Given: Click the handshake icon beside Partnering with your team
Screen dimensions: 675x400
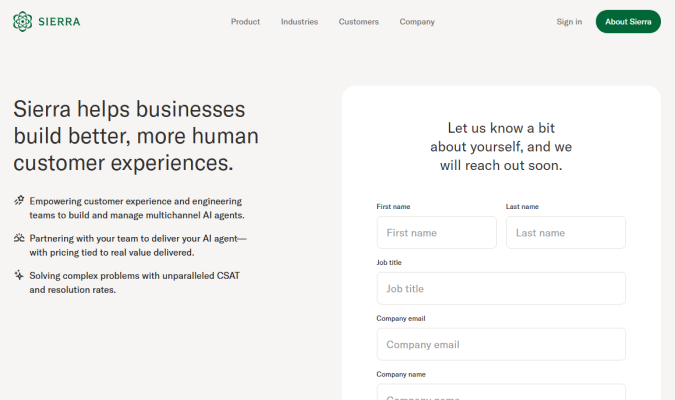Looking at the screenshot, I should point(19,238).
